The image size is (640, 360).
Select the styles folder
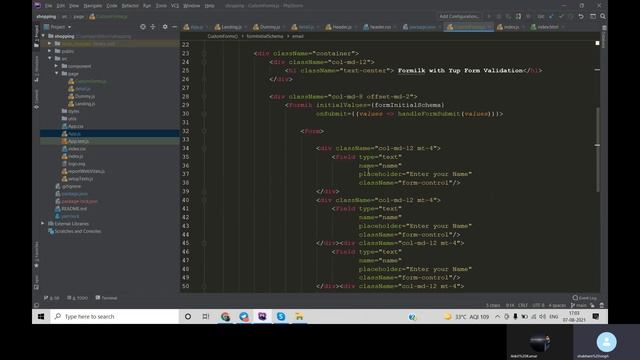(73, 111)
